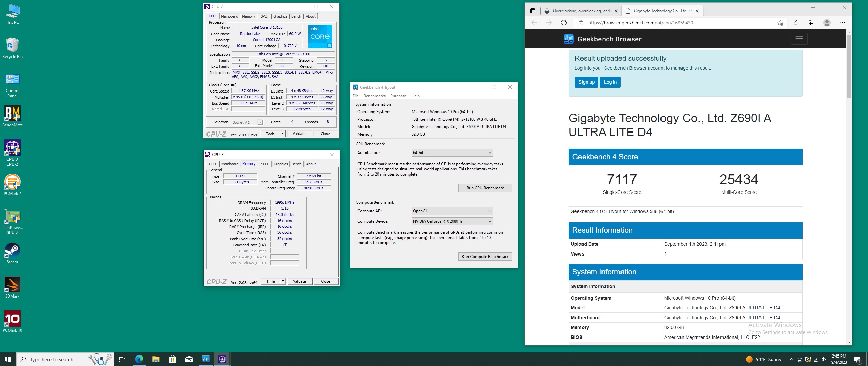868x366 pixels.
Task: Open Edge tab actions menu
Action: point(533,11)
